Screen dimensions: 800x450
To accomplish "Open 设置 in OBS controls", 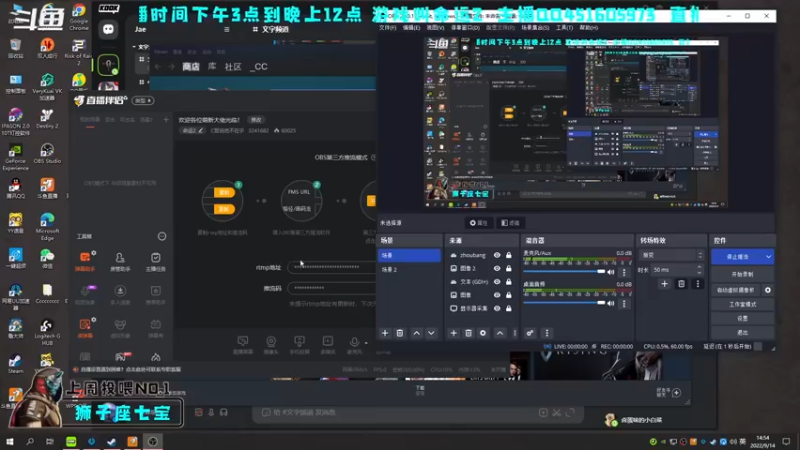I will point(742,318).
